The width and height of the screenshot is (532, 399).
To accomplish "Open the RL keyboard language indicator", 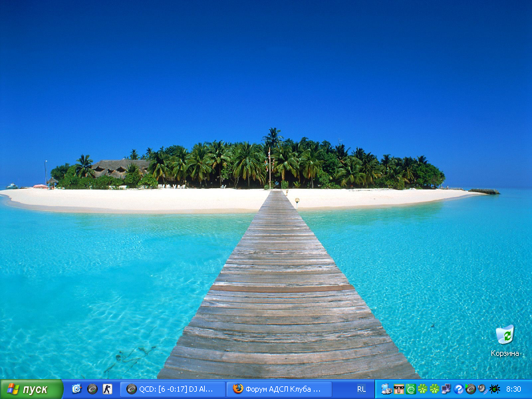I will [361, 389].
